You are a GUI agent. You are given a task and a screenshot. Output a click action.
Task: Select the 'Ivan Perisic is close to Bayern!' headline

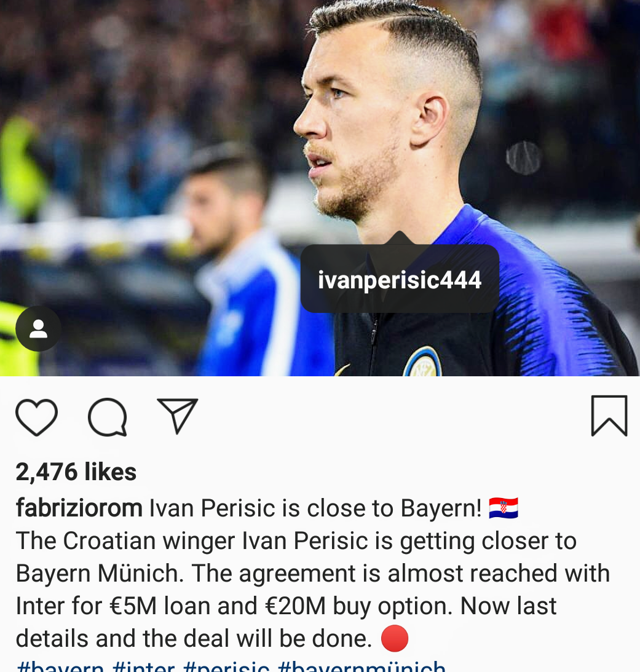pyautogui.click(x=315, y=508)
